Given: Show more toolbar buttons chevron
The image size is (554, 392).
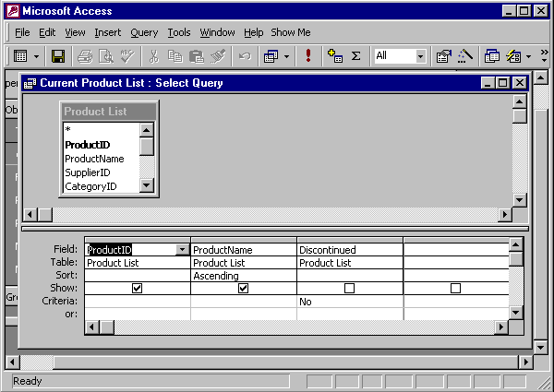Looking at the screenshot, I should pos(544,55).
